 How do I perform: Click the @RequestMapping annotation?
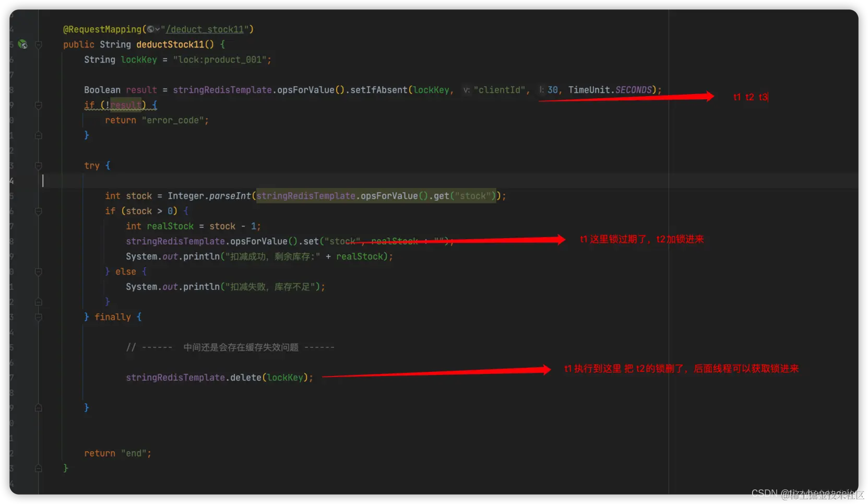tap(102, 29)
